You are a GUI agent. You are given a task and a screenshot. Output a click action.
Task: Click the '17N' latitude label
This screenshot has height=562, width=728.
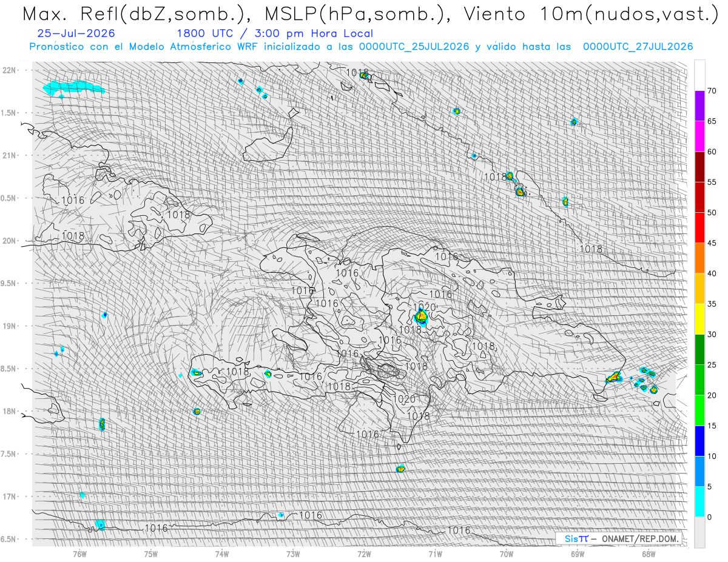click(x=10, y=497)
